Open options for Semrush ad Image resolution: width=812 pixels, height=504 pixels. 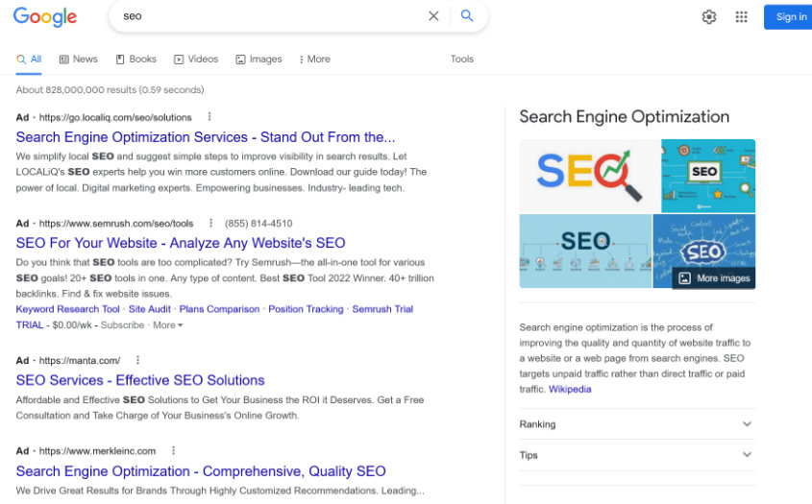[210, 224]
